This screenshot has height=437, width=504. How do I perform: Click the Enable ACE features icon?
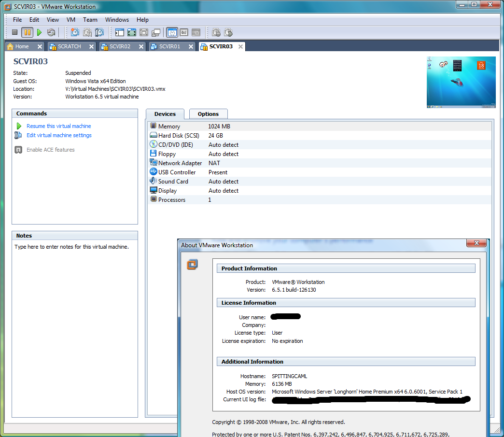tap(18, 150)
